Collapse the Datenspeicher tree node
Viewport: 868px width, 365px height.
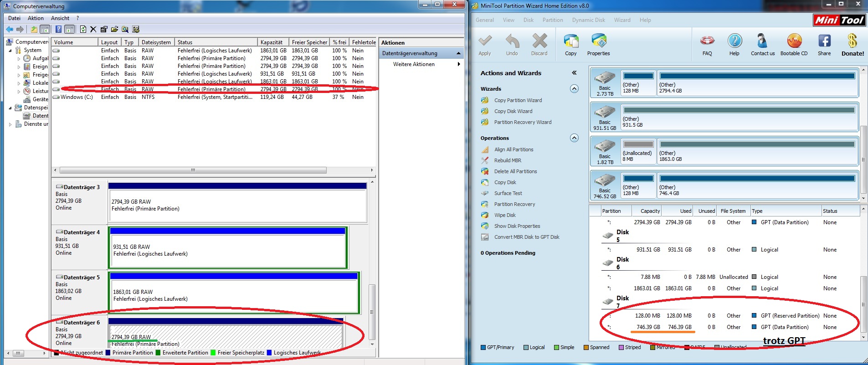click(10, 108)
